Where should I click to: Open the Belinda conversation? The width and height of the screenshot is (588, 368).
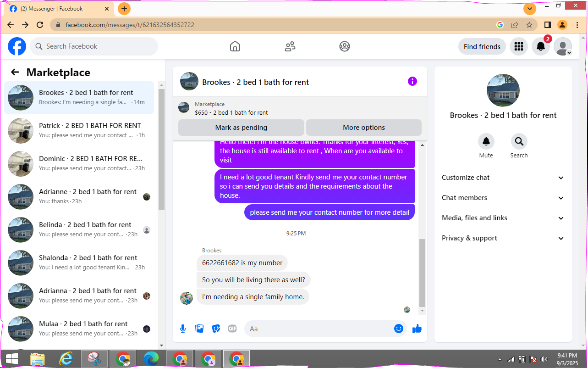[x=79, y=230]
